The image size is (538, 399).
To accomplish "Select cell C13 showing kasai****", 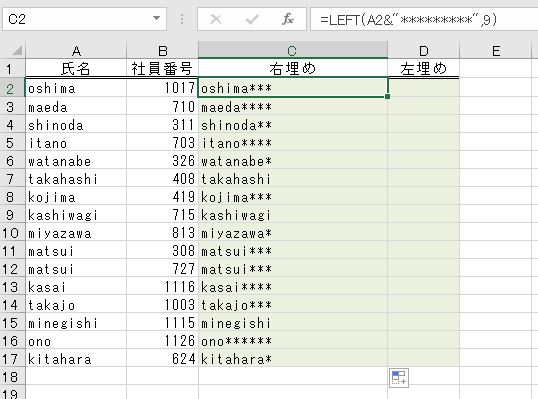I will coord(293,287).
